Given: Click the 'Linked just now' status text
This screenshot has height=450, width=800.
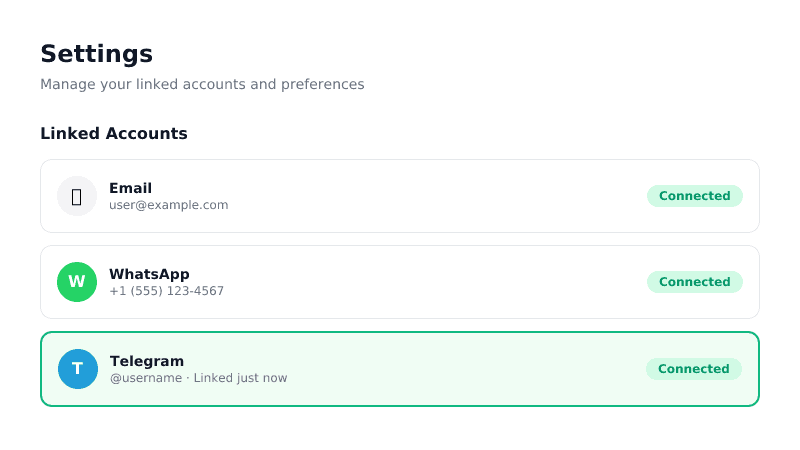Looking at the screenshot, I should (x=240, y=378).
